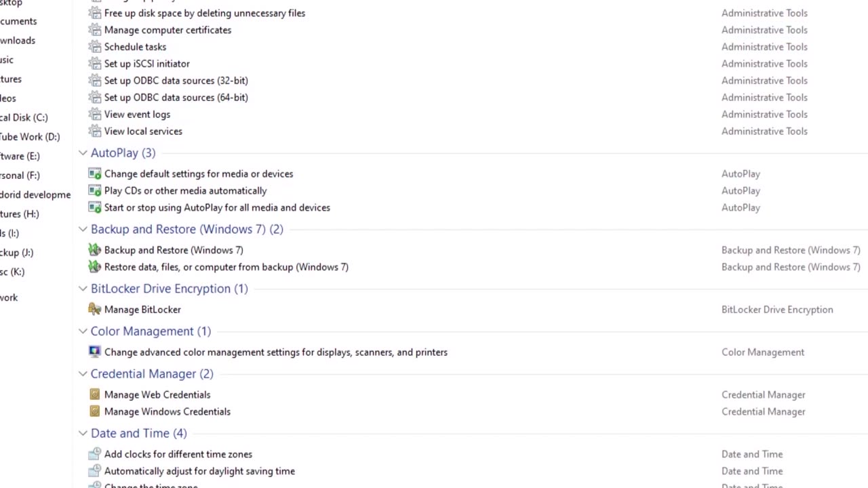Screen dimensions: 868x488
Task: Click Color Management category label at right
Action: coord(763,352)
